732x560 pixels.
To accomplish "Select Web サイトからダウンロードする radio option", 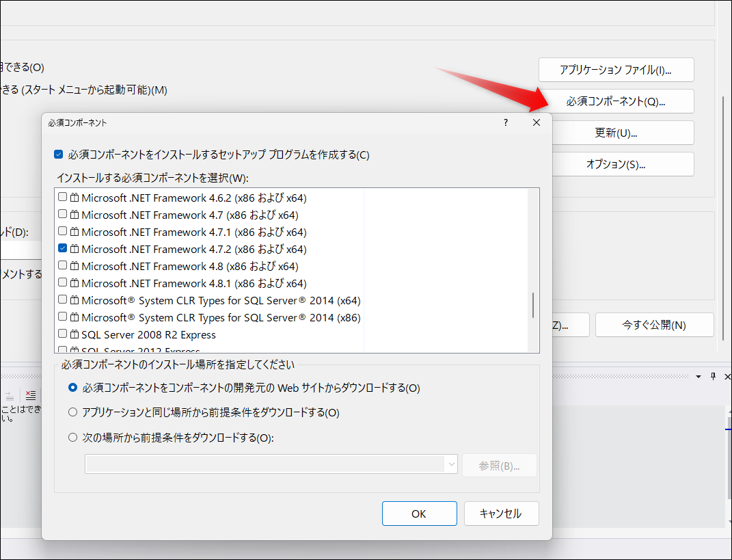I will pos(73,388).
